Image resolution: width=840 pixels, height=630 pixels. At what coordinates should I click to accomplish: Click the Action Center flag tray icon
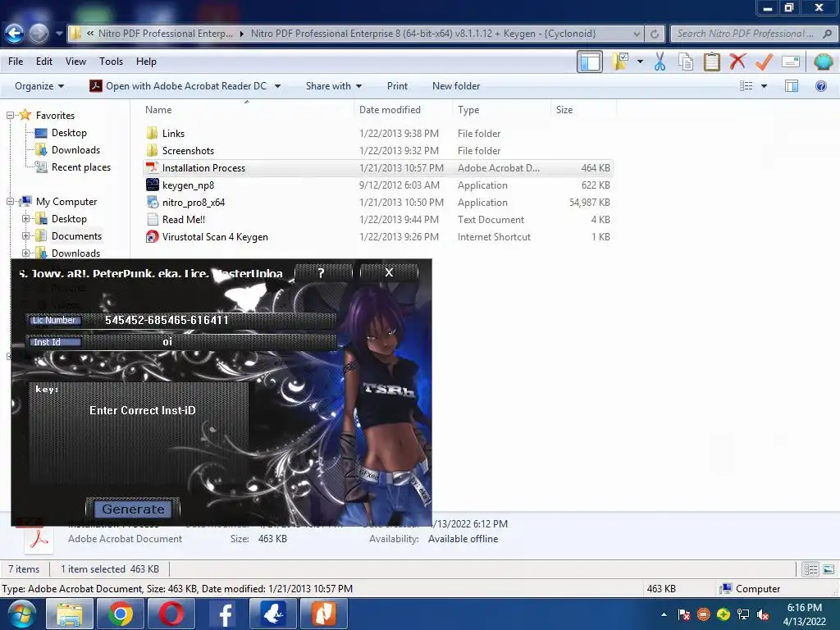point(683,614)
